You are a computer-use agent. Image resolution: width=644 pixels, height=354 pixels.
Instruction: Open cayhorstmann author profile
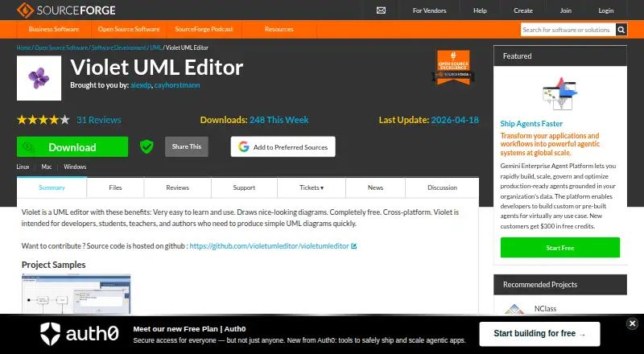(177, 85)
